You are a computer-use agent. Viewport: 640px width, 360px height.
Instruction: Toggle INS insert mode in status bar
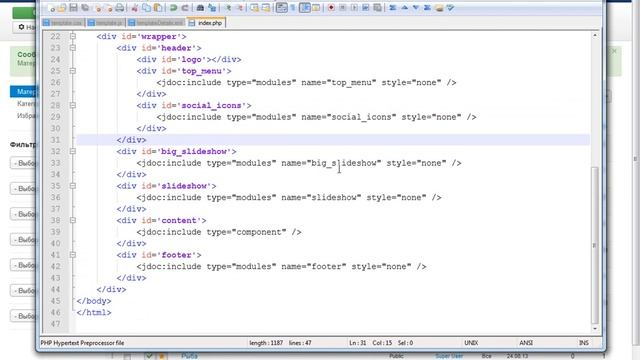tap(584, 343)
